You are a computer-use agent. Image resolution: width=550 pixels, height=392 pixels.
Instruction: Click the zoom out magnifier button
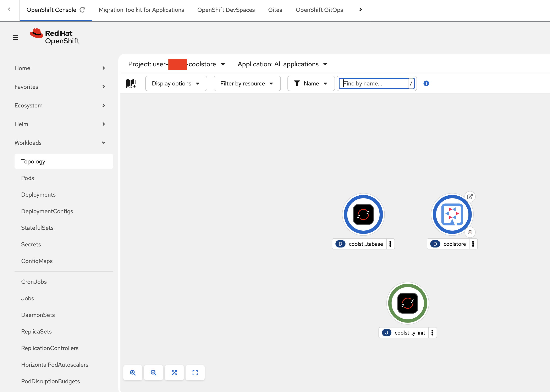pyautogui.click(x=153, y=373)
